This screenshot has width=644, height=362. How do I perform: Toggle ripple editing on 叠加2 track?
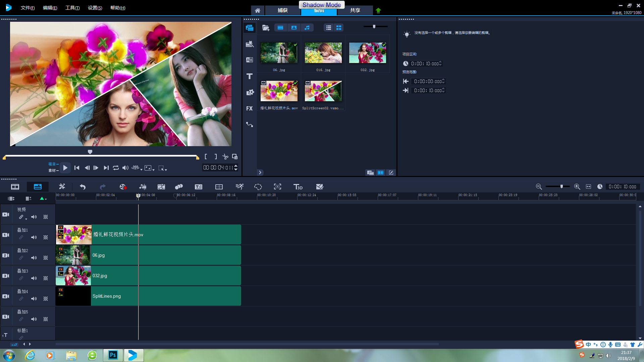21,258
